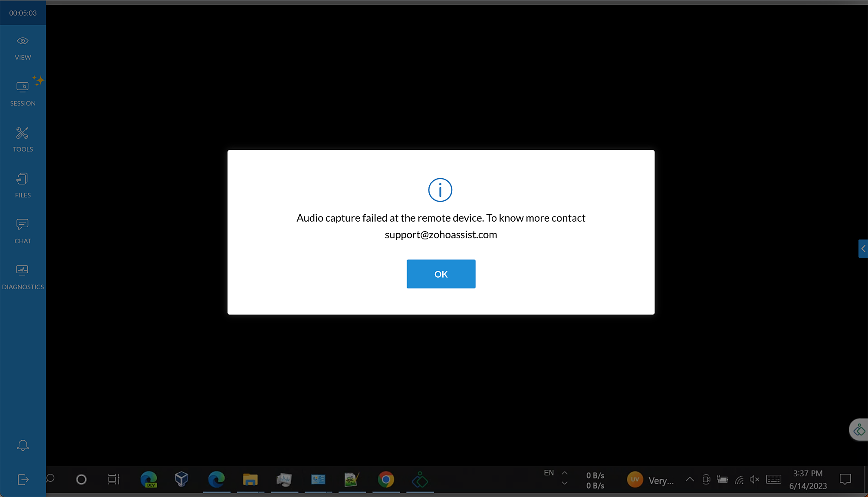Open Google Chrome from the taskbar
The height and width of the screenshot is (497, 868).
pos(386,479)
